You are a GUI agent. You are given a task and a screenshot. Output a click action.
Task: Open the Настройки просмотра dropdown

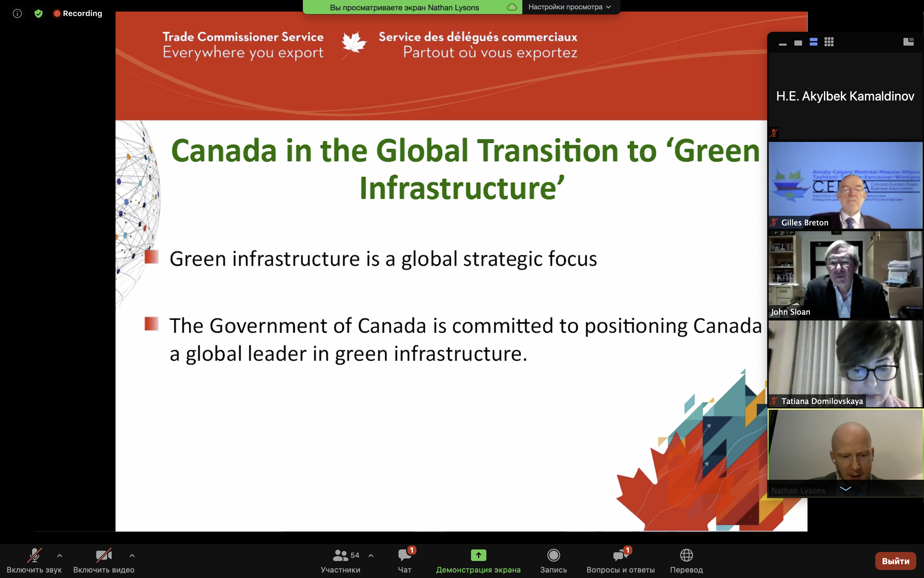(570, 7)
